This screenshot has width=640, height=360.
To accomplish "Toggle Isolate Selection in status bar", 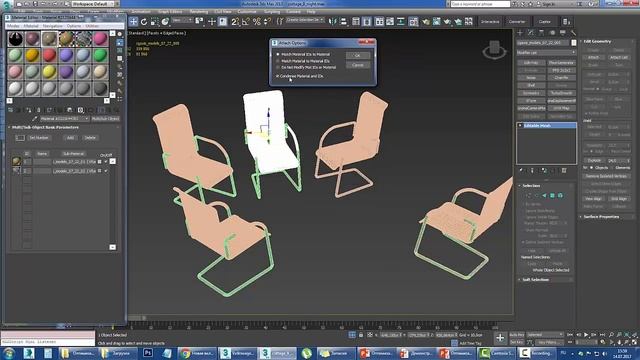I will click(x=352, y=335).
